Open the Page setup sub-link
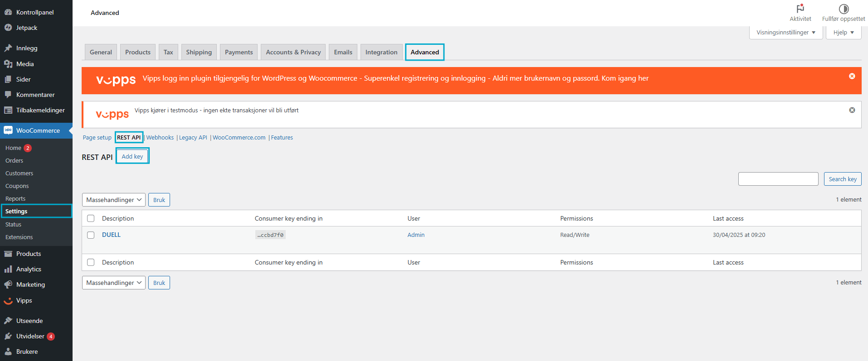868x361 pixels. 97,138
